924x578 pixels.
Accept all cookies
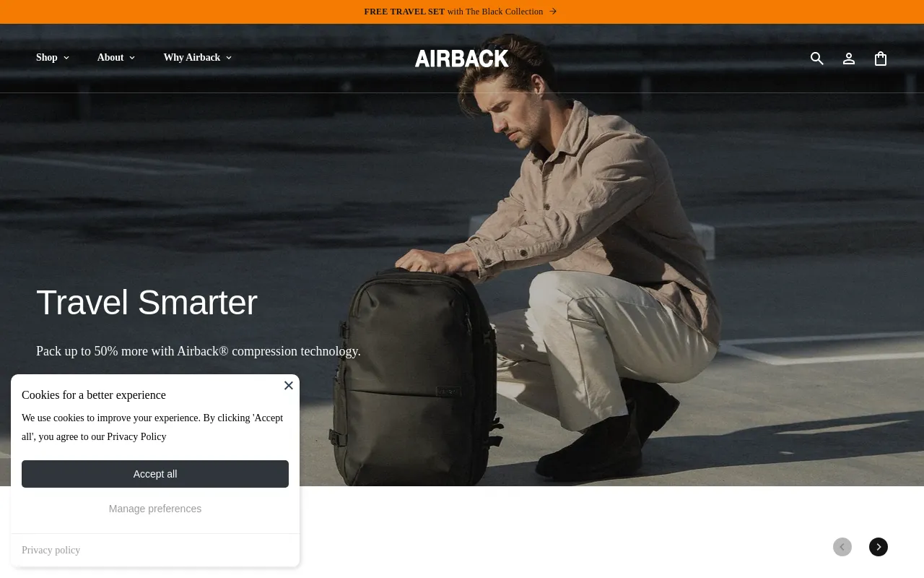click(155, 474)
